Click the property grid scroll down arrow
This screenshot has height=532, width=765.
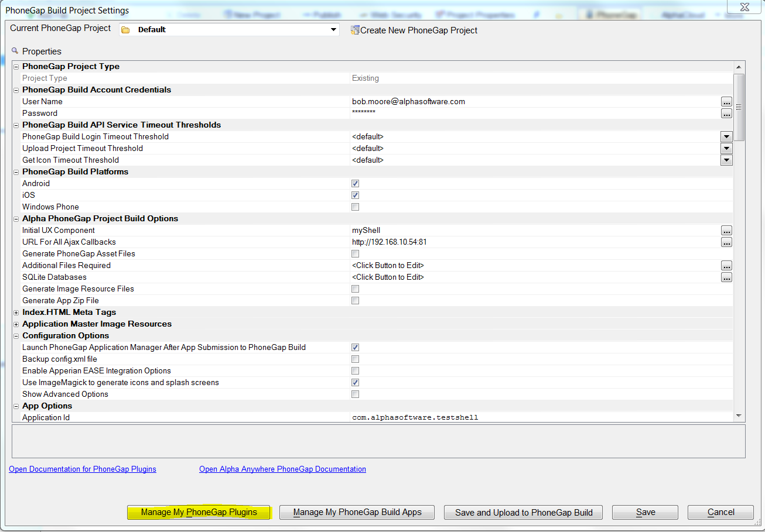[739, 416]
